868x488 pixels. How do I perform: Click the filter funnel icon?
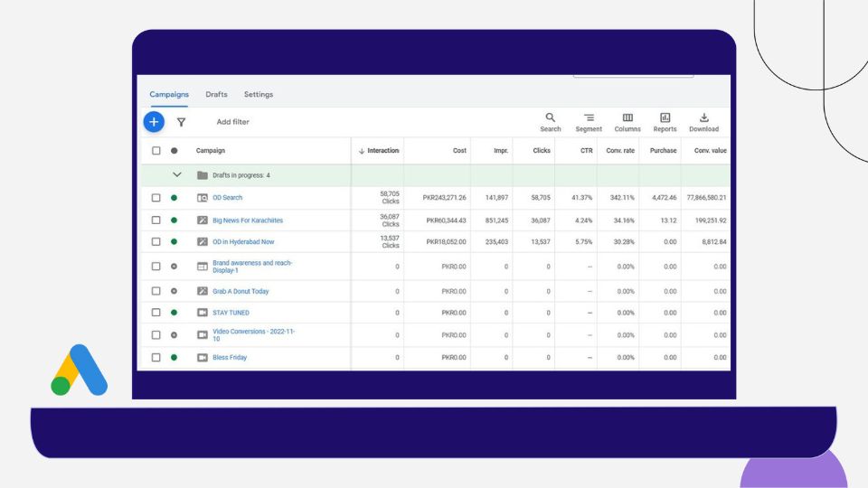click(x=181, y=122)
